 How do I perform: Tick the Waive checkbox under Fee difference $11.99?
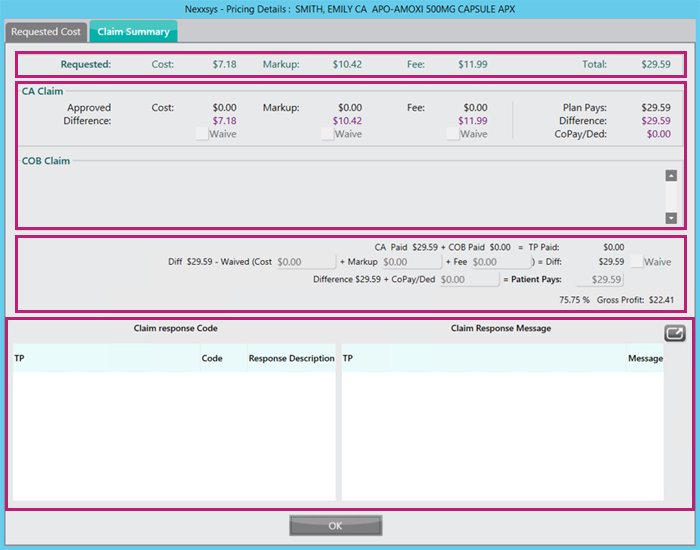[453, 134]
